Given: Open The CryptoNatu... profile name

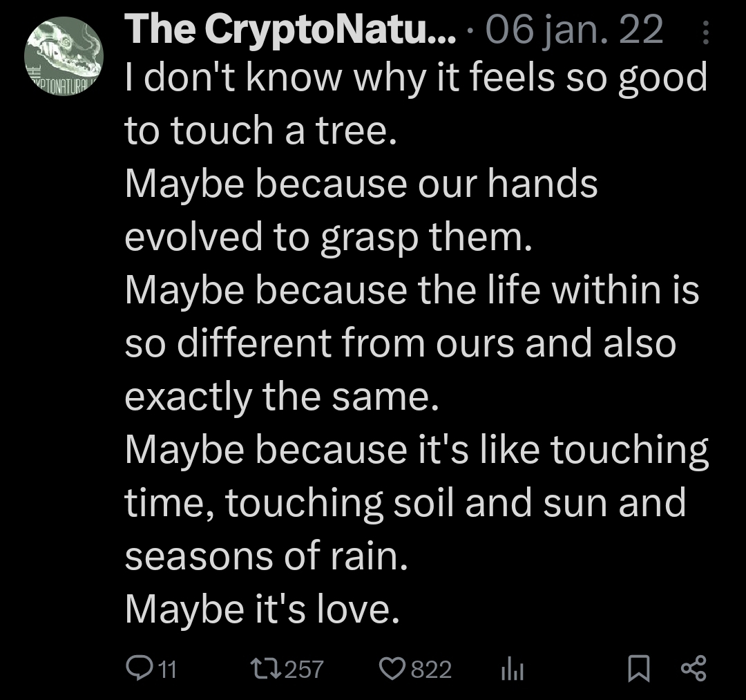Looking at the screenshot, I should click(x=290, y=30).
